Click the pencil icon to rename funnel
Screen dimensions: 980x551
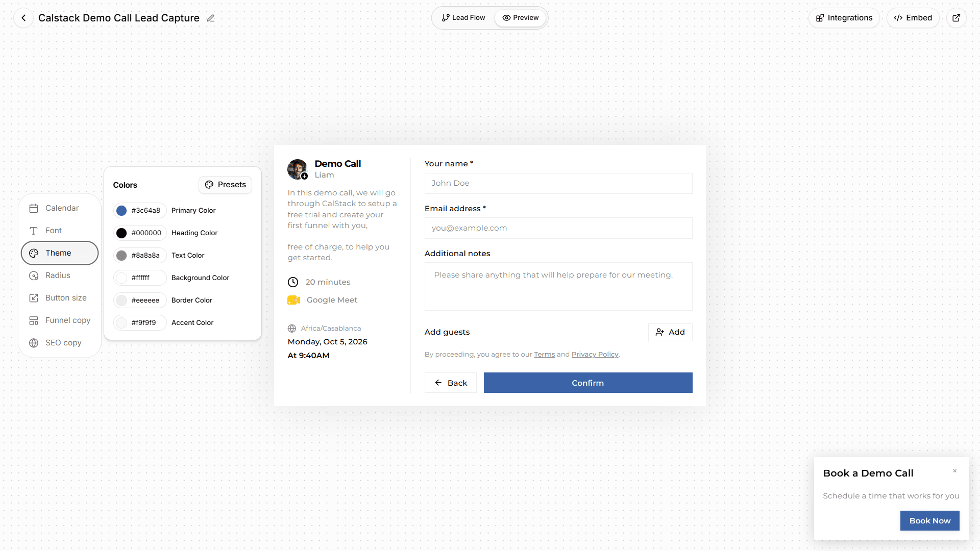210,18
